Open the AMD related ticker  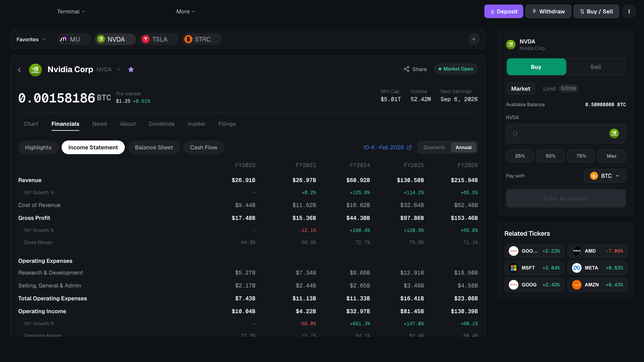click(x=597, y=251)
